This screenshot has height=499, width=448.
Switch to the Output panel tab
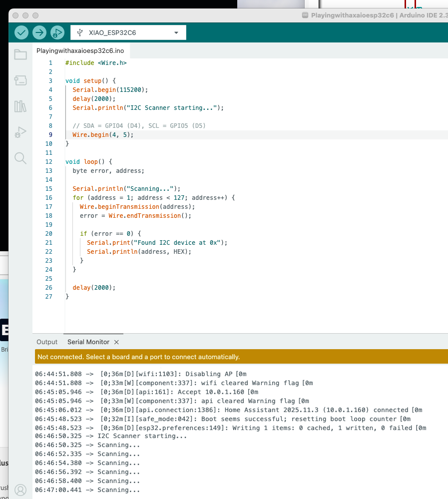click(x=47, y=342)
